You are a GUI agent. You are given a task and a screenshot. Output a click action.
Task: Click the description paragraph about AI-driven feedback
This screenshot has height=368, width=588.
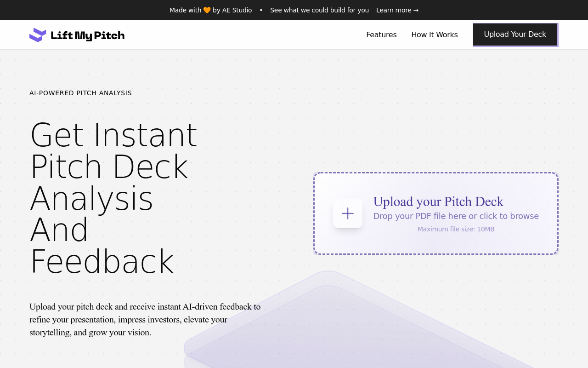pos(145,319)
